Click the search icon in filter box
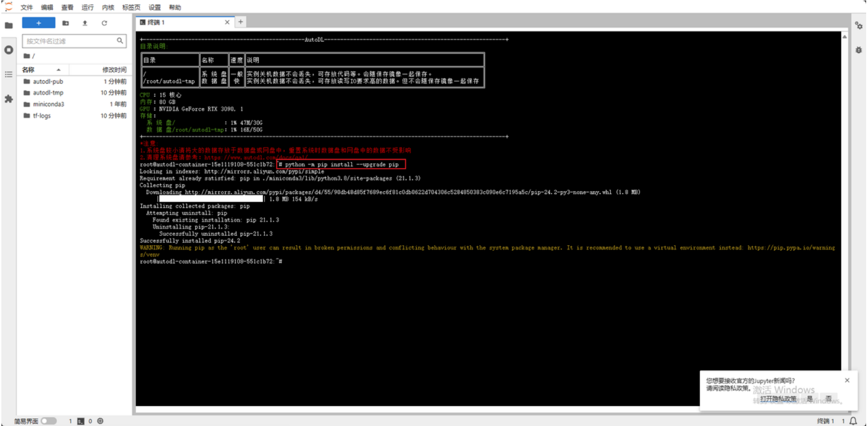This screenshot has height=426, width=868. (x=120, y=41)
